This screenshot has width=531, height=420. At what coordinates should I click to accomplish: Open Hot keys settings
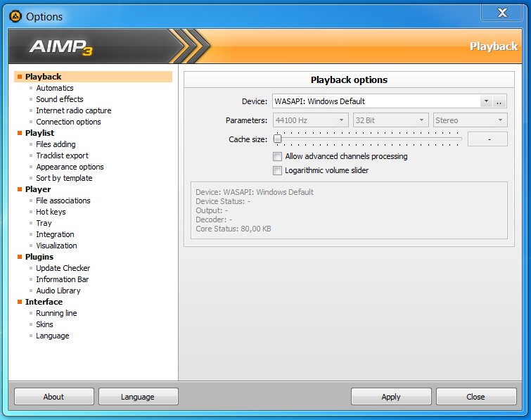(x=51, y=212)
